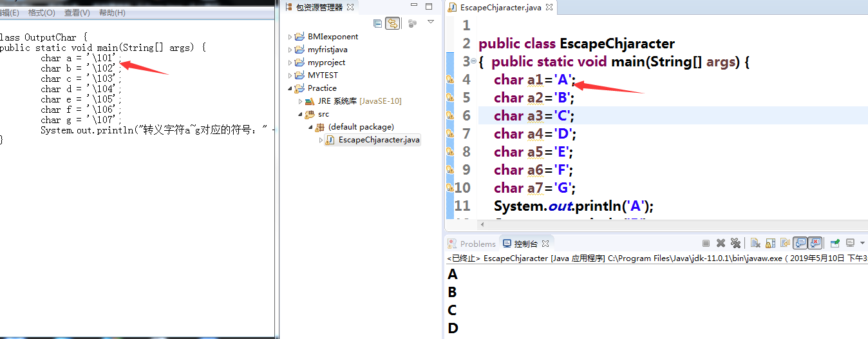Switch to the 控制台 console tab
This screenshot has width=868, height=339.
[521, 244]
